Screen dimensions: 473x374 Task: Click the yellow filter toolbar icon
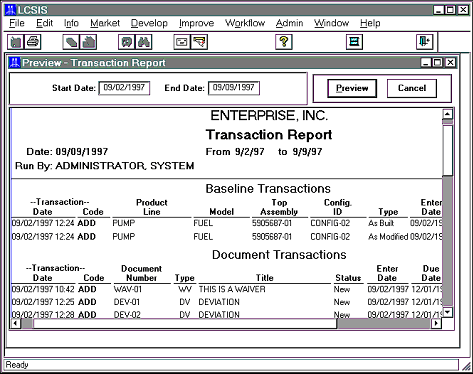point(199,42)
